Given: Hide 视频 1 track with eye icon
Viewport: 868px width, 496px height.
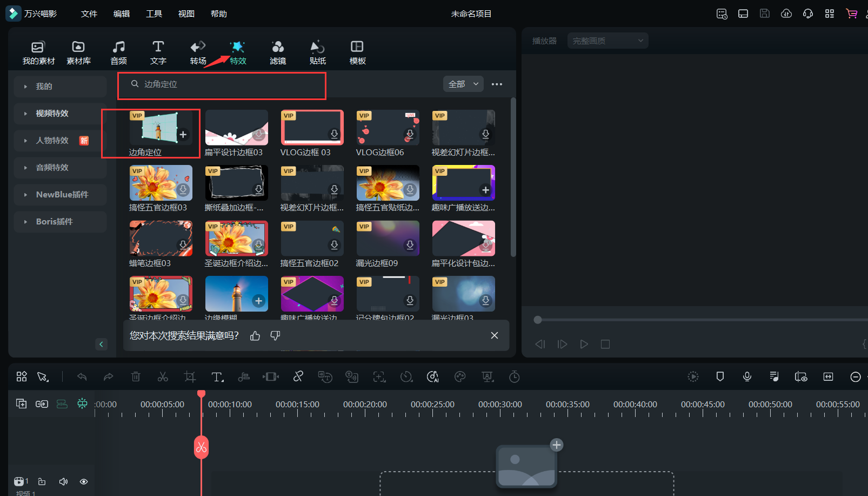Looking at the screenshot, I should 84,481.
